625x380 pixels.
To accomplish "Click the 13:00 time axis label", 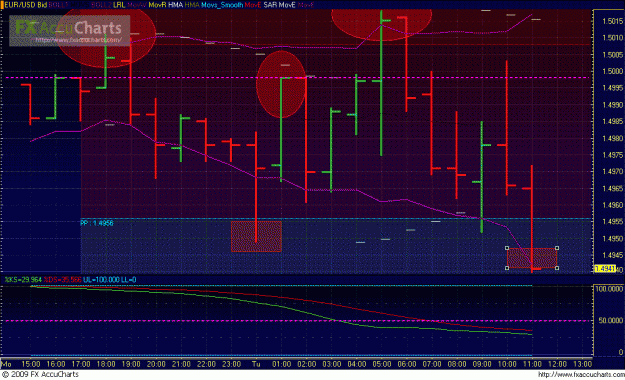I will click(x=582, y=364).
